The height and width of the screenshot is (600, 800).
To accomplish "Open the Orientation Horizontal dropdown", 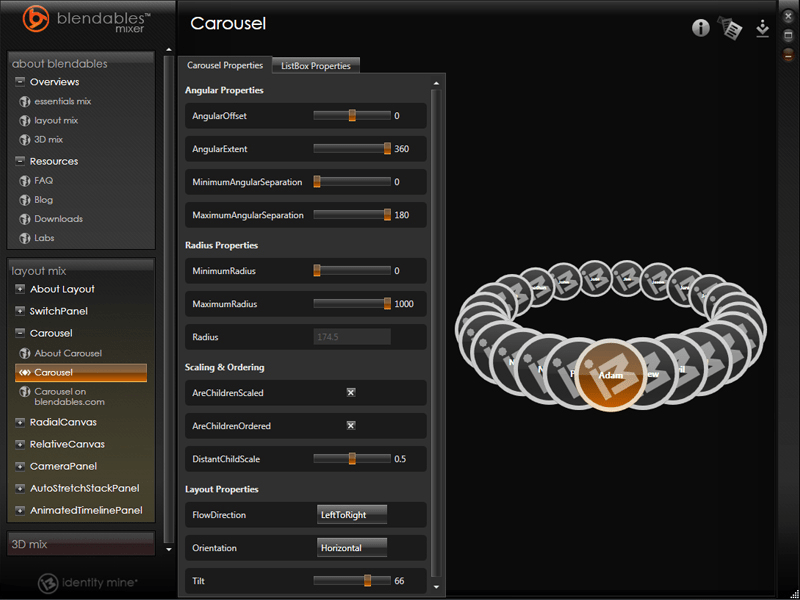I will pos(351,548).
